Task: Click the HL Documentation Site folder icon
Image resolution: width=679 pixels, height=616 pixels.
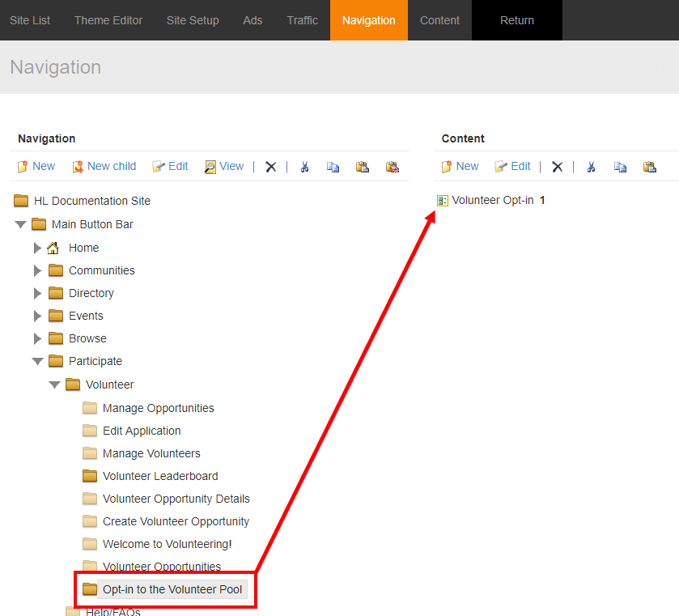Action: click(x=21, y=201)
